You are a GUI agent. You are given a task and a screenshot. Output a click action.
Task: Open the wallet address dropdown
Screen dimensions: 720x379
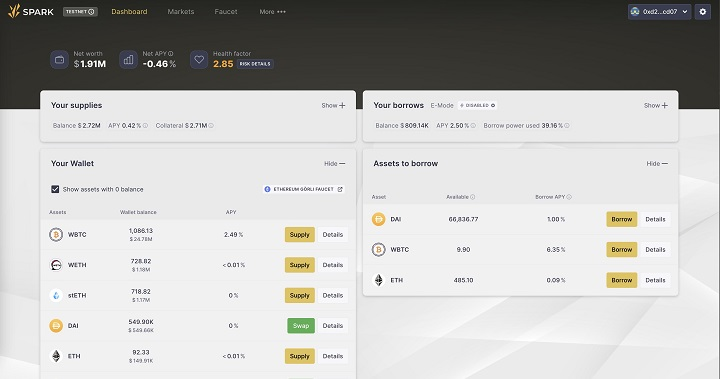(659, 11)
